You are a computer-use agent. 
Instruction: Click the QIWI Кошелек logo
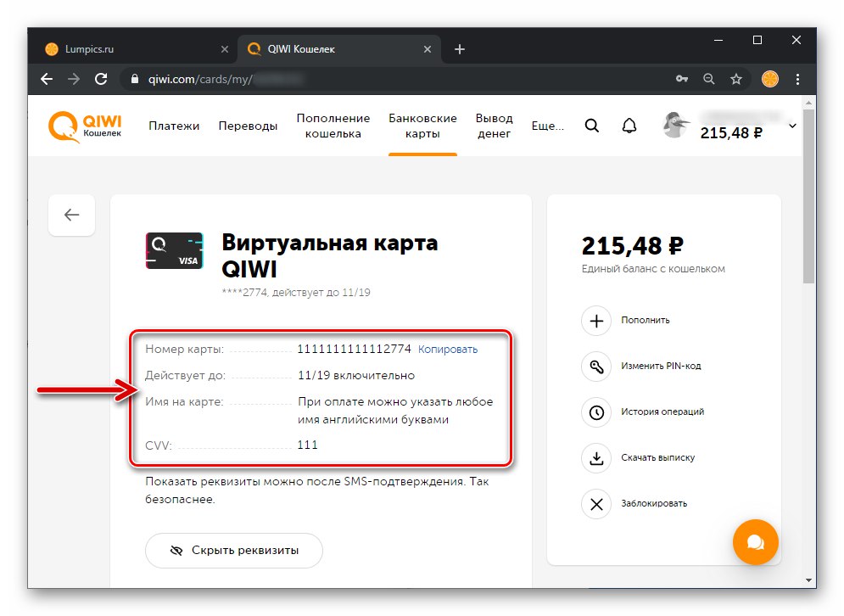click(85, 126)
